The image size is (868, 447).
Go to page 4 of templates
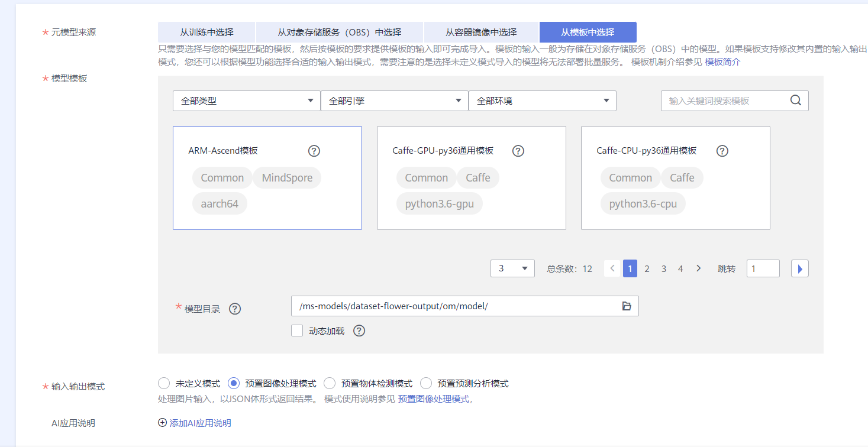[x=680, y=268]
